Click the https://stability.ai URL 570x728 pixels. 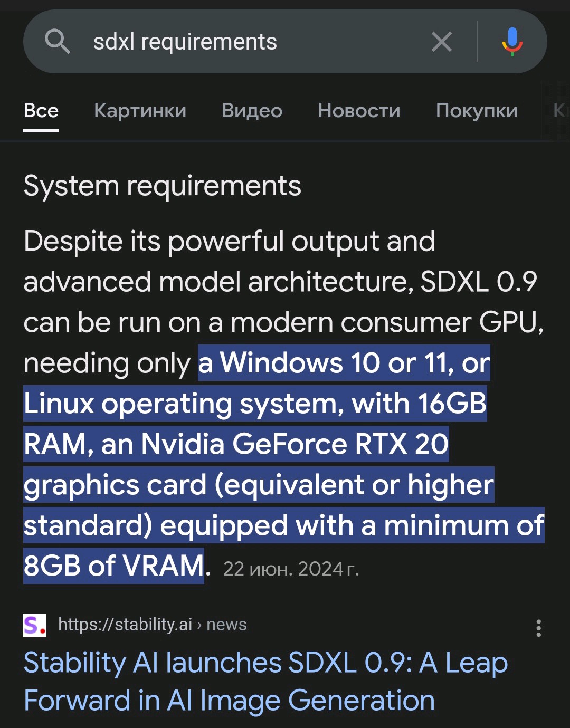tap(125, 625)
